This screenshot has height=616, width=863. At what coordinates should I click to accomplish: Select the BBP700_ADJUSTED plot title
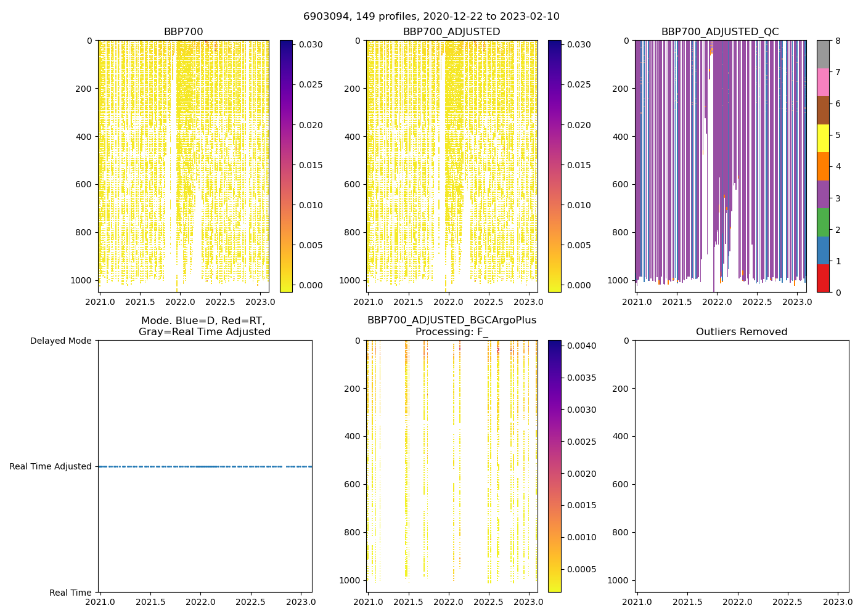click(x=451, y=32)
